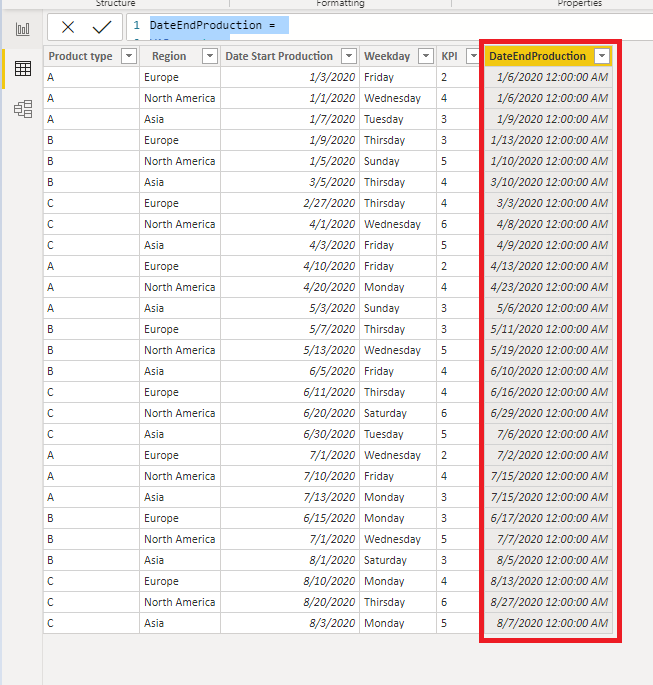
Task: Click the formula line number 1
Action: click(137, 25)
